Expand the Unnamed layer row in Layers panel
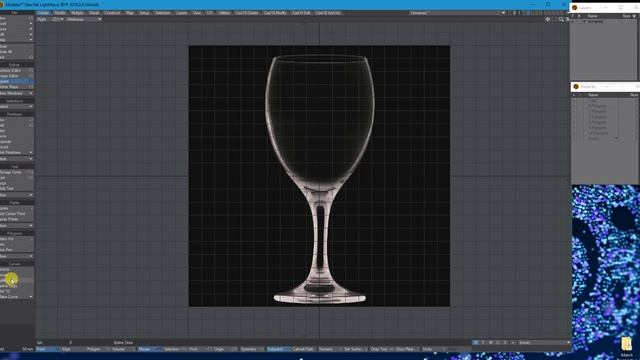Screen dimensions: 640x360 pos(584,22)
